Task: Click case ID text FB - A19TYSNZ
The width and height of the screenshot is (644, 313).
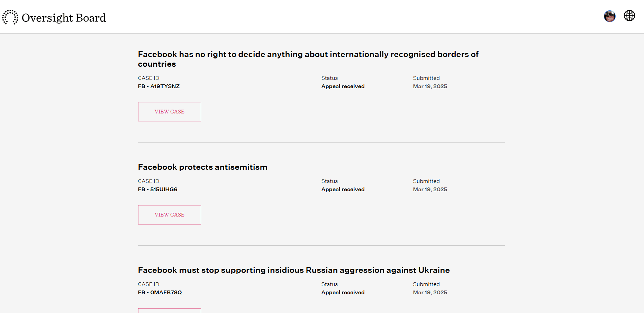Action: 158,86
